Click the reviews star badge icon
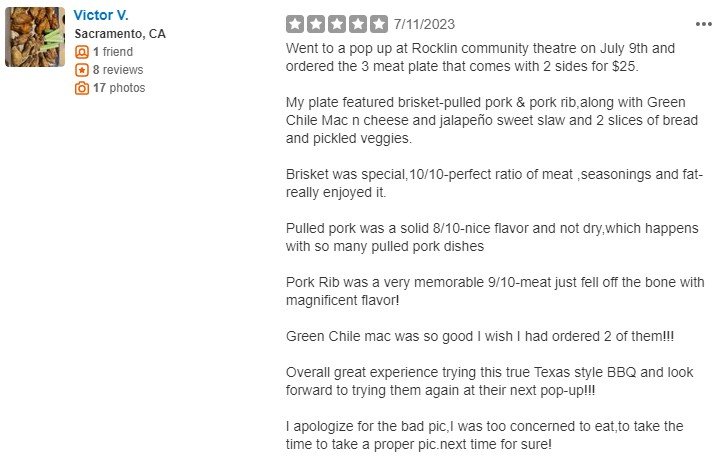725x466 pixels. pyautogui.click(x=82, y=70)
